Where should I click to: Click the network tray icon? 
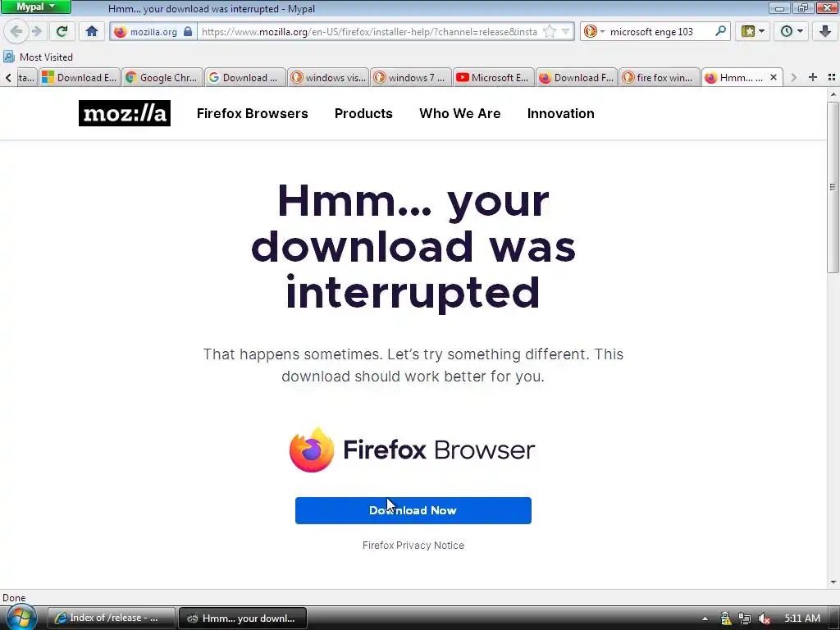coord(745,619)
